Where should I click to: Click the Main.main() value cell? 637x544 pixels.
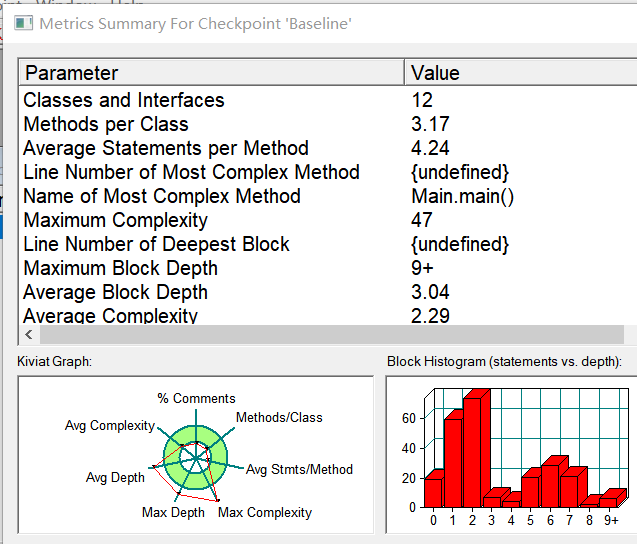point(462,196)
